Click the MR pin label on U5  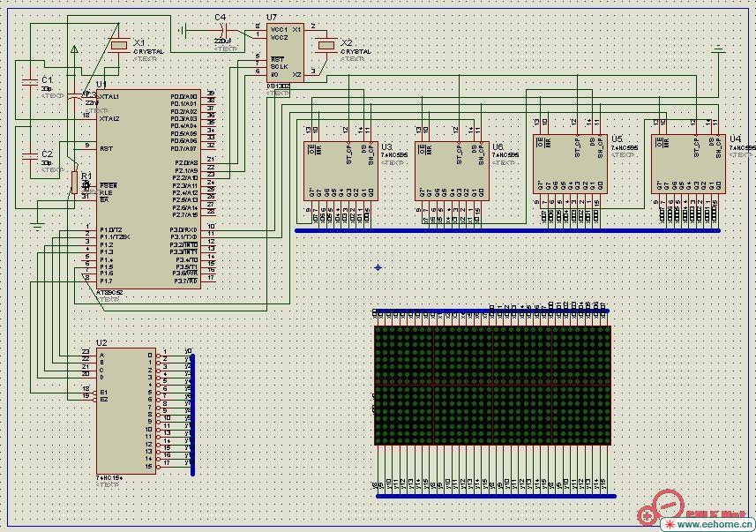tap(547, 143)
